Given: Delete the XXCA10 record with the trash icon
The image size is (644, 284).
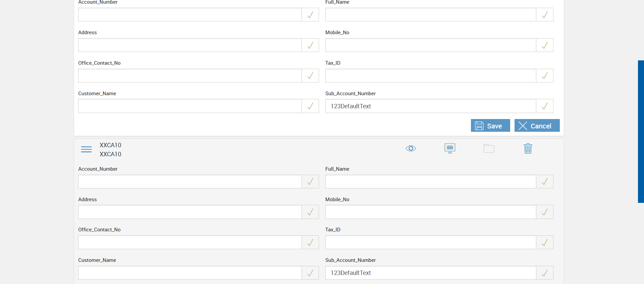Looking at the screenshot, I should point(528,148).
